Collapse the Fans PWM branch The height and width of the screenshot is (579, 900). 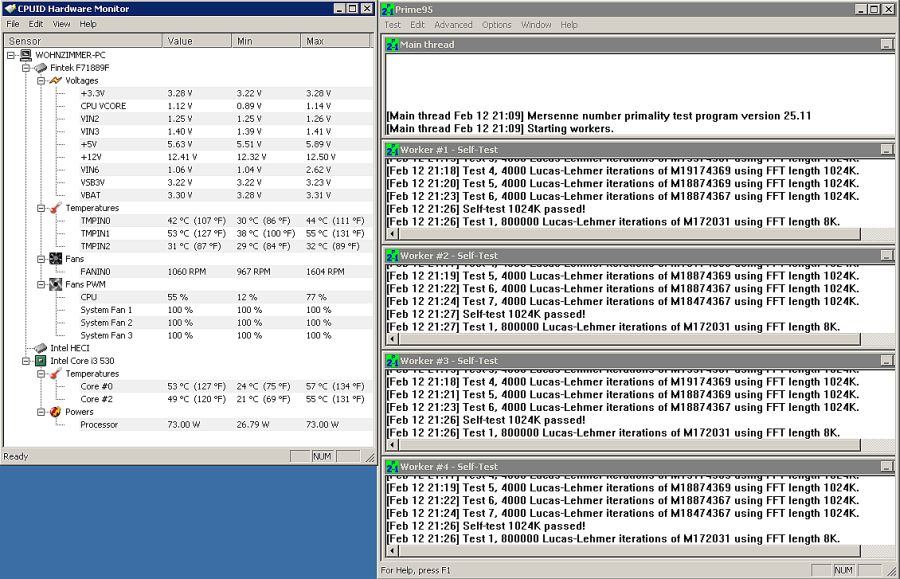tap(41, 285)
